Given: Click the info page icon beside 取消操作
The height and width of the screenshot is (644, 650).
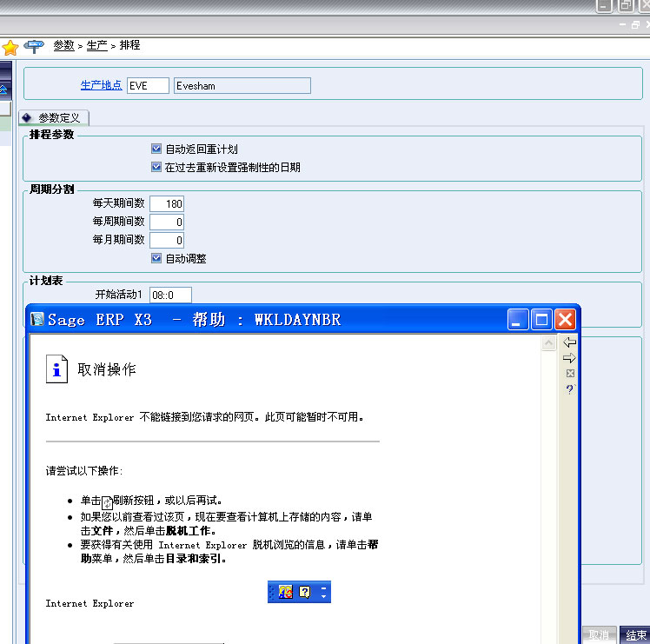Looking at the screenshot, I should [x=56, y=369].
